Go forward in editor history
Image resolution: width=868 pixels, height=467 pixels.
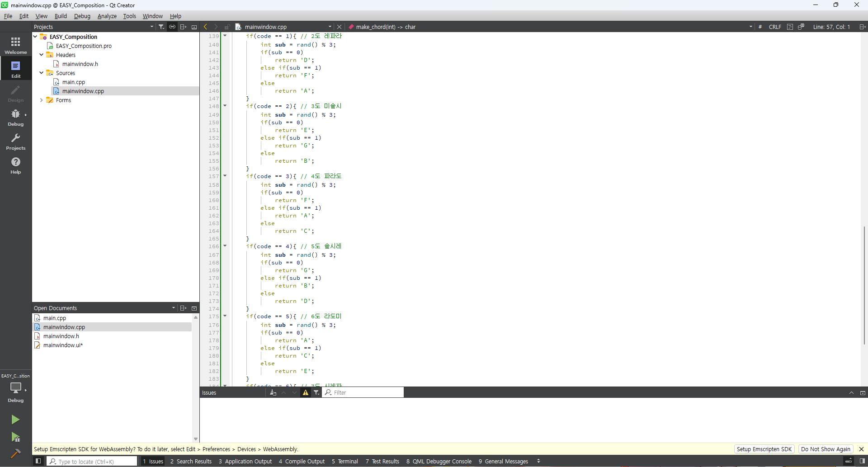[216, 27]
